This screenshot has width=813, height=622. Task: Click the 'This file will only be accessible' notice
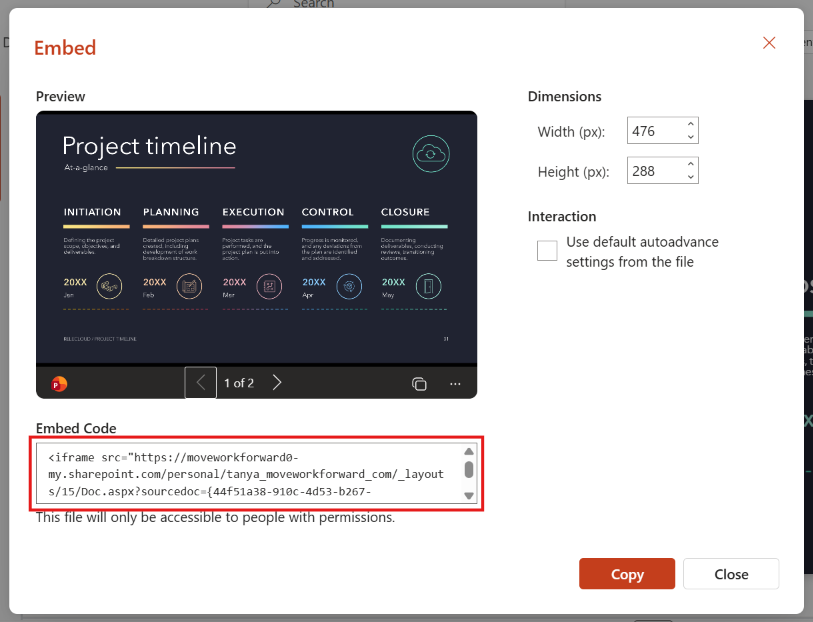tap(215, 517)
